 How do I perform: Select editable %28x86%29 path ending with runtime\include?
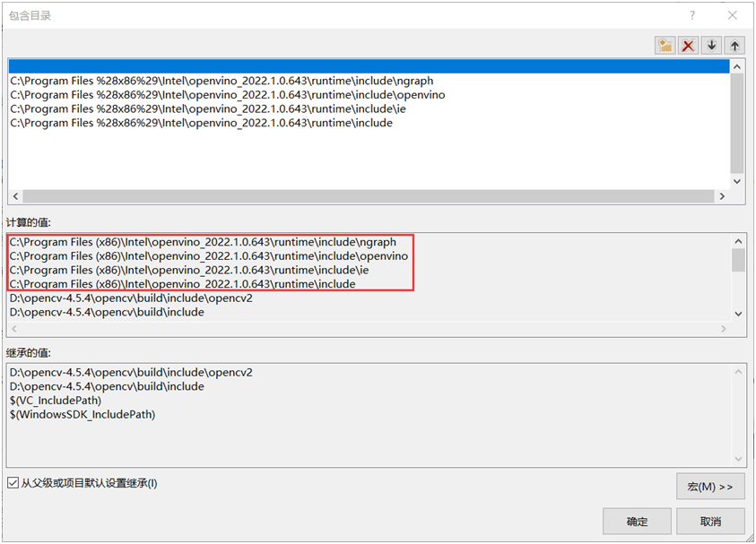click(201, 123)
